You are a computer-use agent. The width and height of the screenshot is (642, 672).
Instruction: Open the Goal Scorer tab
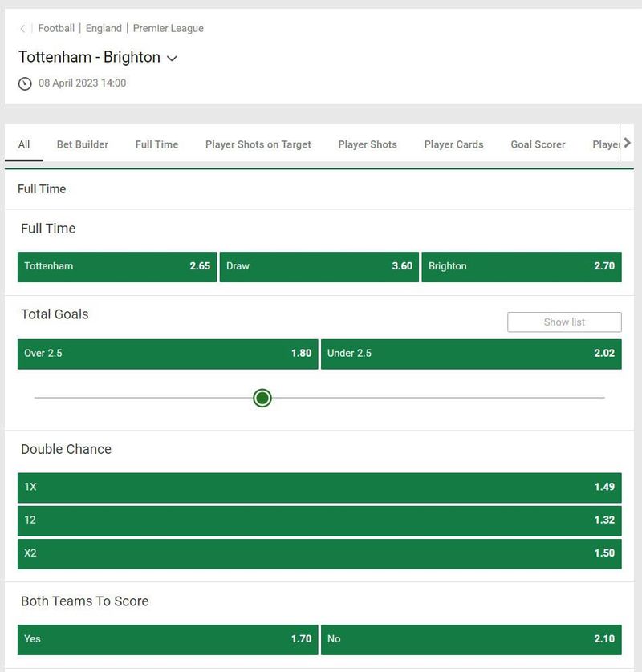click(538, 144)
